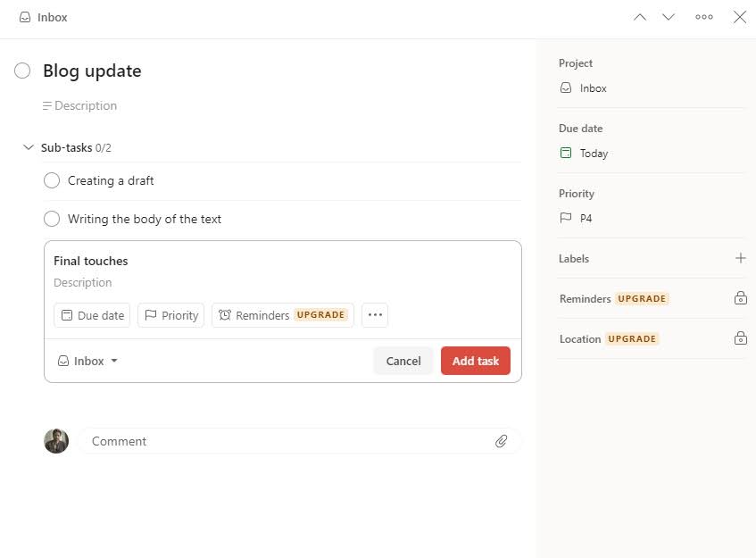The image size is (756, 558).
Task: Click the locked Reminders lock icon
Action: click(741, 298)
